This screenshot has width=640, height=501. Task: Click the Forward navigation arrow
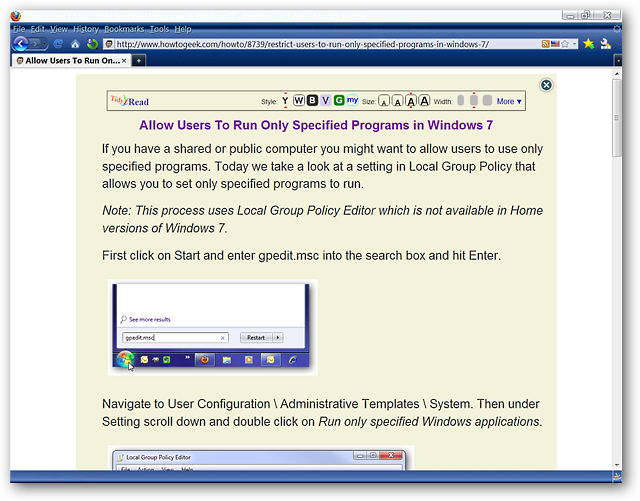pos(36,43)
